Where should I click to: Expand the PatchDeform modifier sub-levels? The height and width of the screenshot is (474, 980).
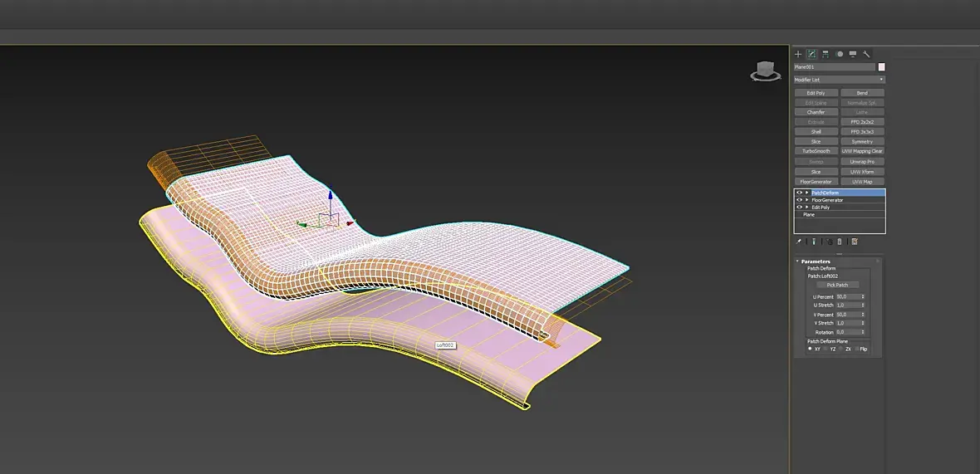807,193
